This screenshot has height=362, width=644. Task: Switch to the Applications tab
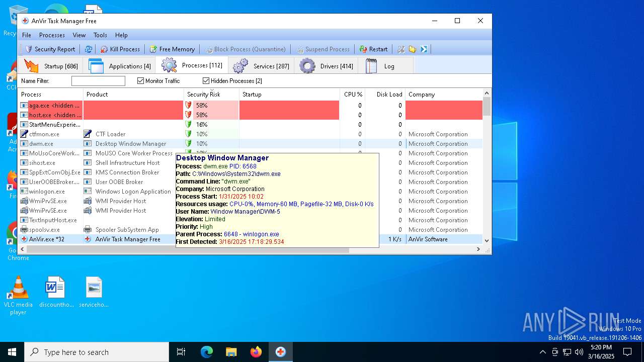(120, 66)
